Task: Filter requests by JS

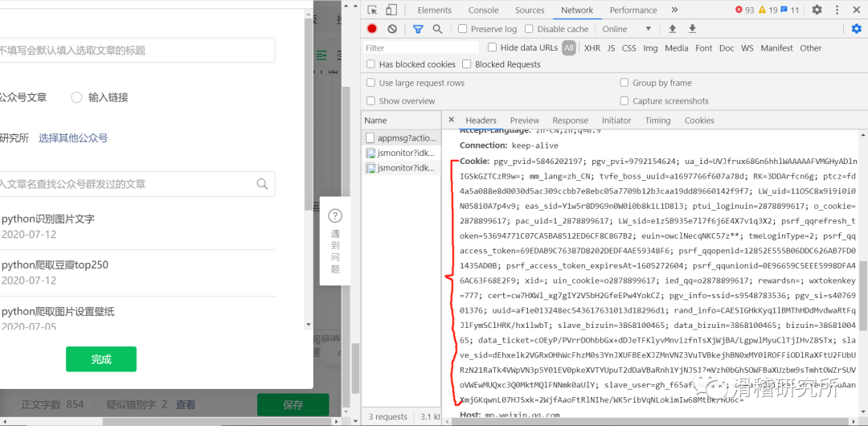Action: coord(611,48)
